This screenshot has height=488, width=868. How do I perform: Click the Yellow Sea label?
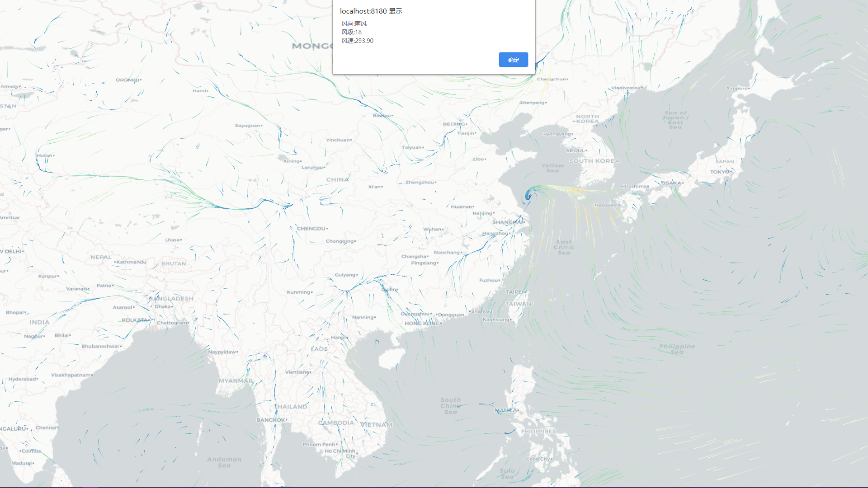[x=552, y=168]
